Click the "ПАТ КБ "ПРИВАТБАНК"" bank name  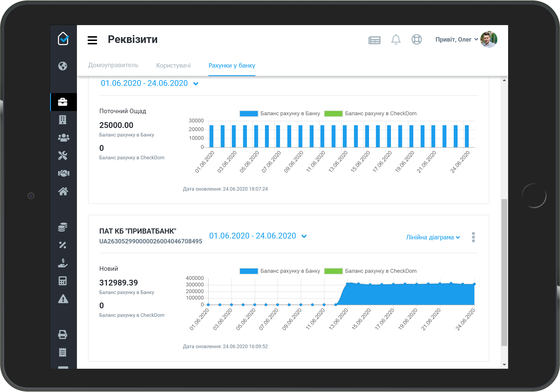click(x=138, y=231)
